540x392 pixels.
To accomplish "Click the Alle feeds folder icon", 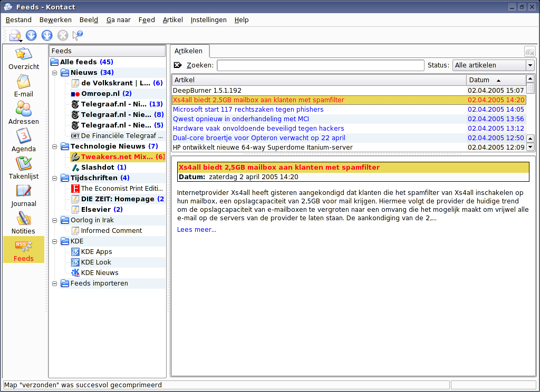I will [54, 62].
